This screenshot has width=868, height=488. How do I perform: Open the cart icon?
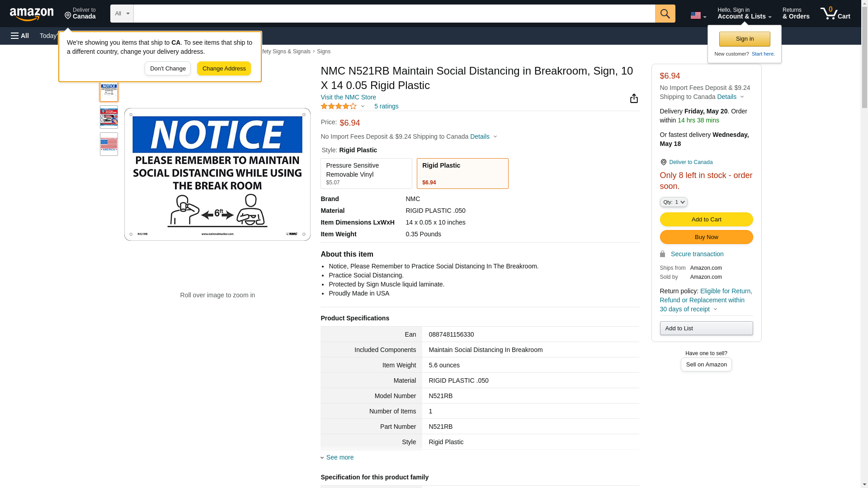[835, 14]
